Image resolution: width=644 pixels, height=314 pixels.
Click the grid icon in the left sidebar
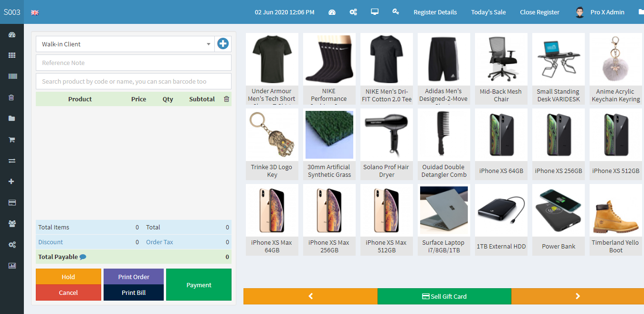point(12,55)
